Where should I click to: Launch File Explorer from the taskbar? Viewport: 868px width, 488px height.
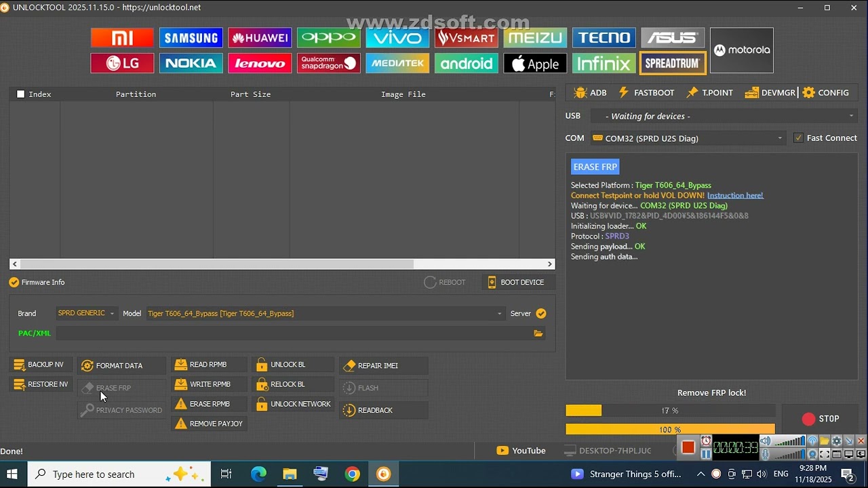(290, 474)
